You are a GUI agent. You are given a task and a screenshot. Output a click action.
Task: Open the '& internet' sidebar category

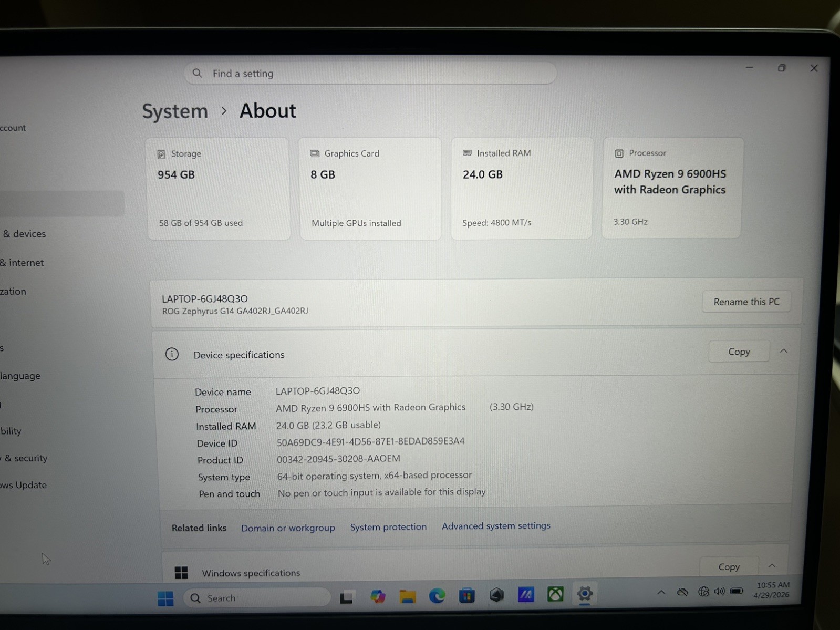click(x=22, y=263)
